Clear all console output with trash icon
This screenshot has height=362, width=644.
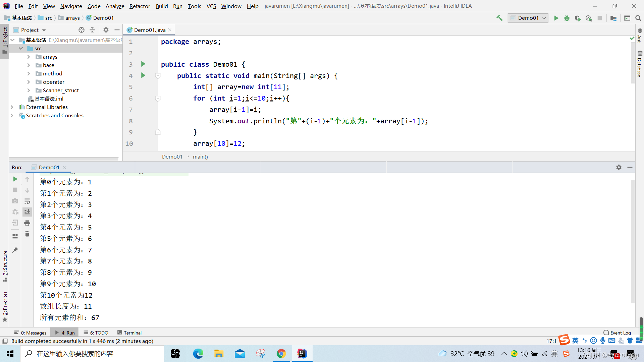[x=27, y=234]
